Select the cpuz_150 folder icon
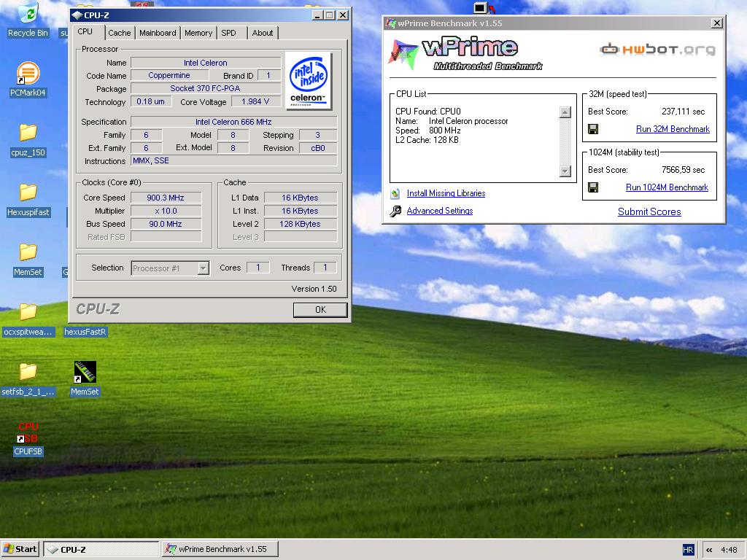This screenshot has height=560, width=747. click(x=28, y=133)
